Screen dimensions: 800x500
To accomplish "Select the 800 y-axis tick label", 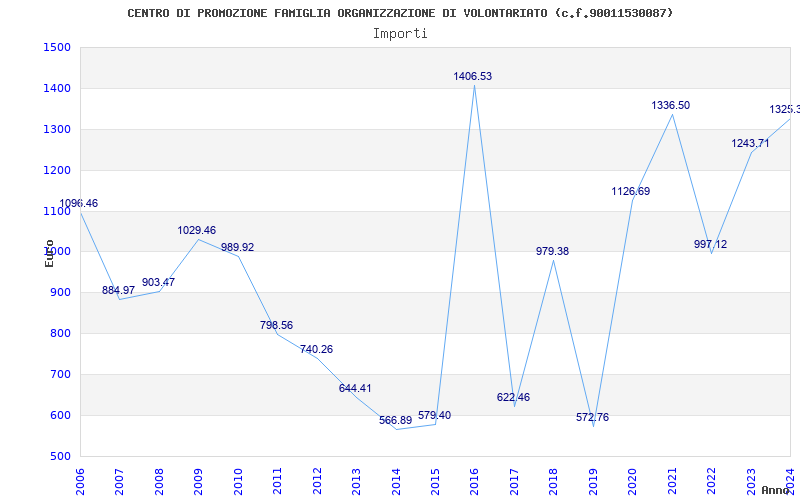I will [60, 334].
